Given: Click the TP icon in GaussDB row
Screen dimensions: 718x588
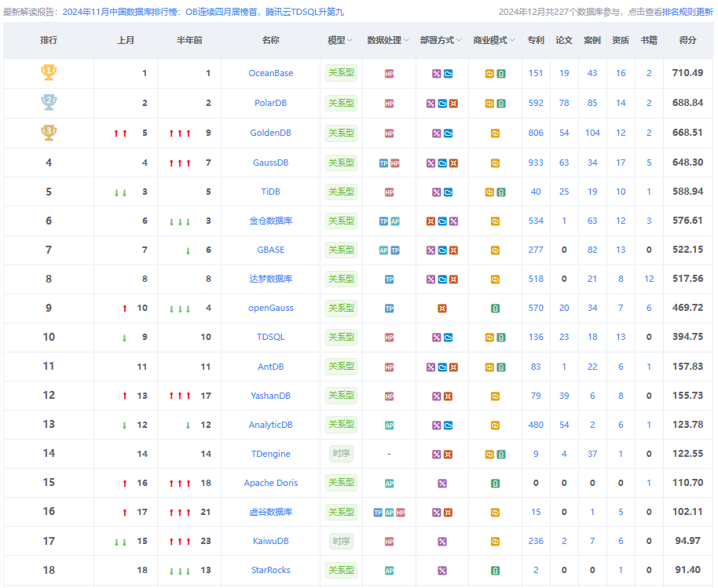Looking at the screenshot, I should coord(383,163).
